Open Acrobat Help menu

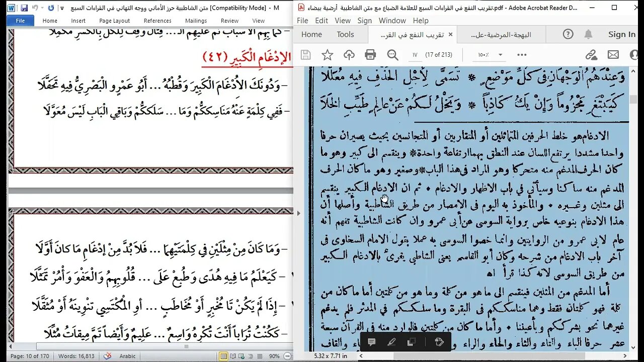coord(421,21)
